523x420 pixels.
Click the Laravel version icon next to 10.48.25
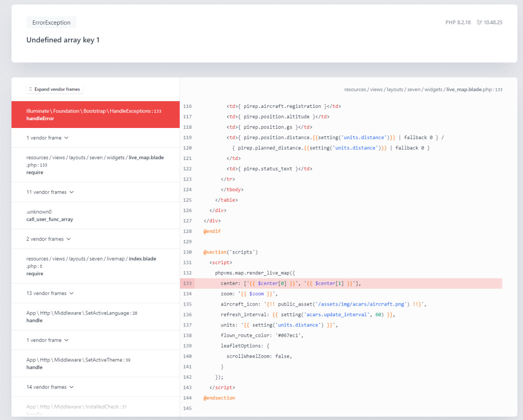[479, 23]
